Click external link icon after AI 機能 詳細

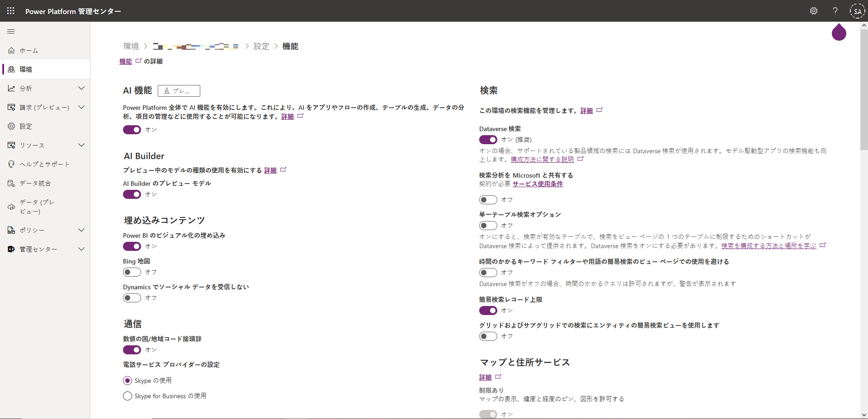pos(300,116)
